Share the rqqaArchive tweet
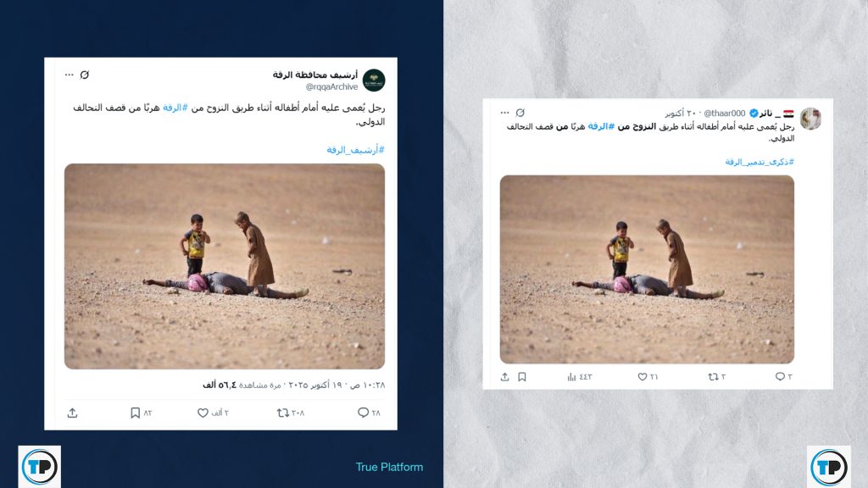 73,413
